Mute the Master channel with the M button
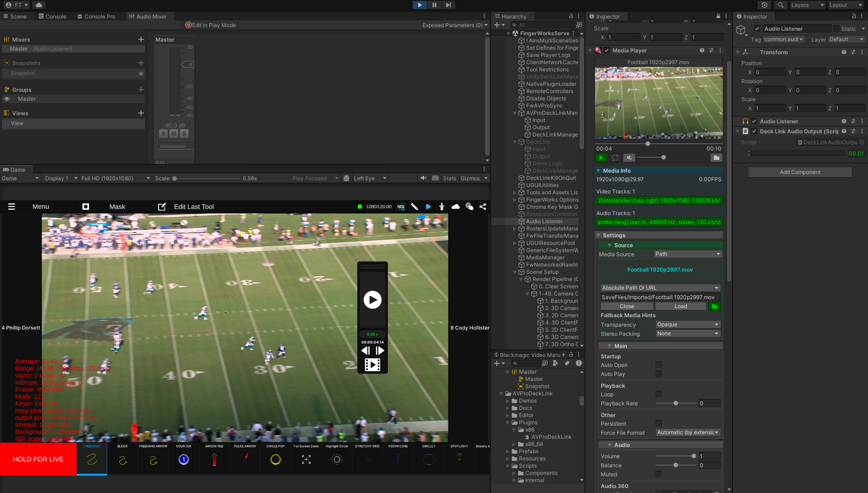The height and width of the screenshot is (493, 868). 174,133
